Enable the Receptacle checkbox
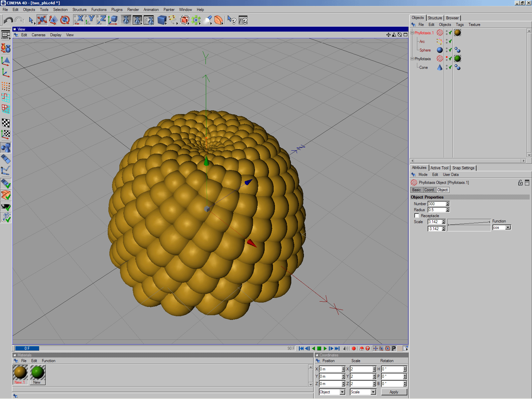 pyautogui.click(x=417, y=216)
